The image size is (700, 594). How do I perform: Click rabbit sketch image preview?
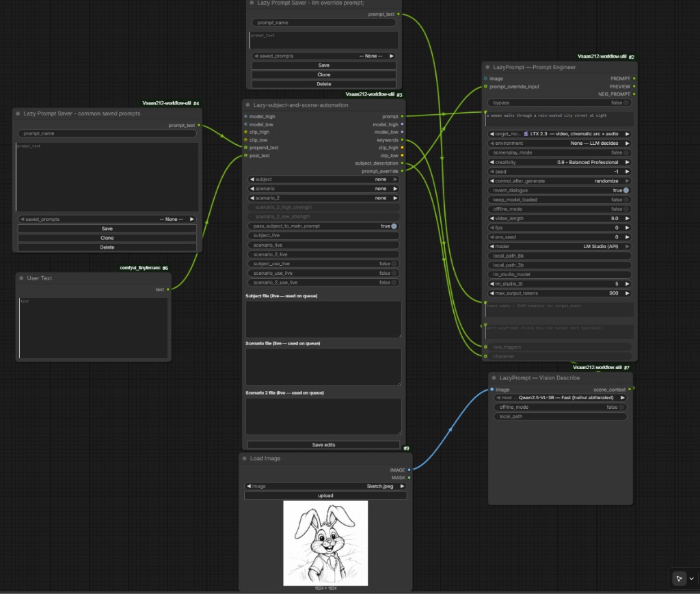click(325, 543)
